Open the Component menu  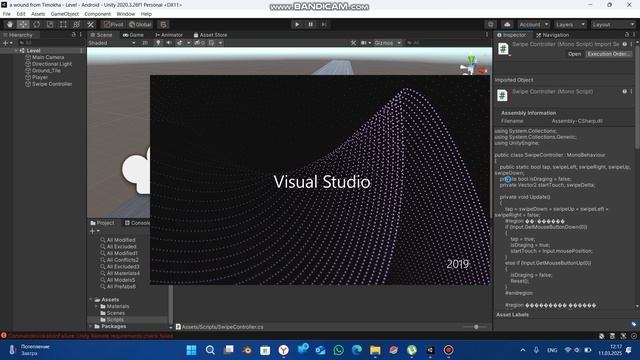point(98,14)
